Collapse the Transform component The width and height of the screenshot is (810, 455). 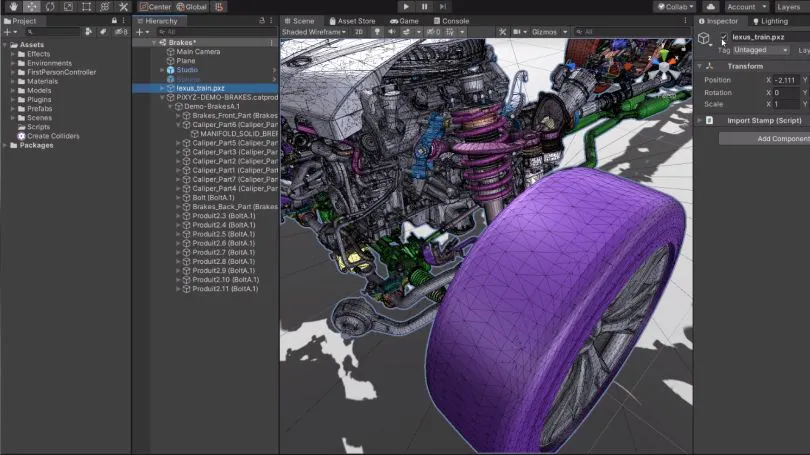point(699,66)
